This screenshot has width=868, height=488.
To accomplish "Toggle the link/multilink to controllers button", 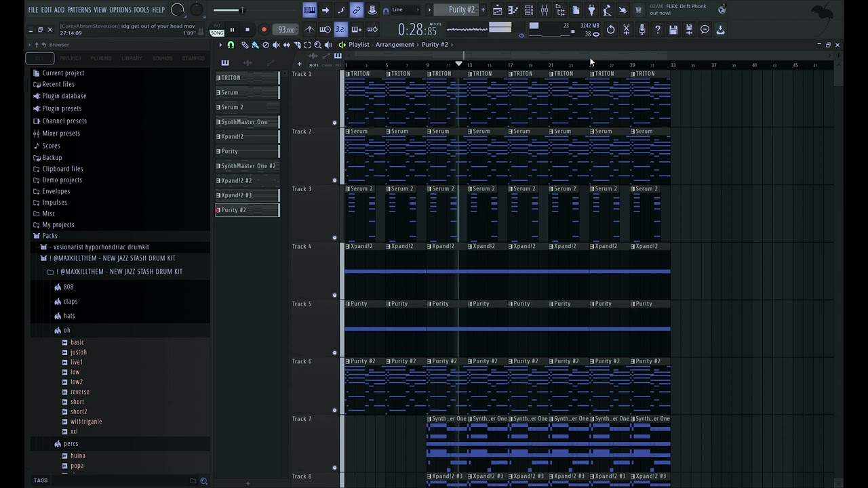I will 357,10.
